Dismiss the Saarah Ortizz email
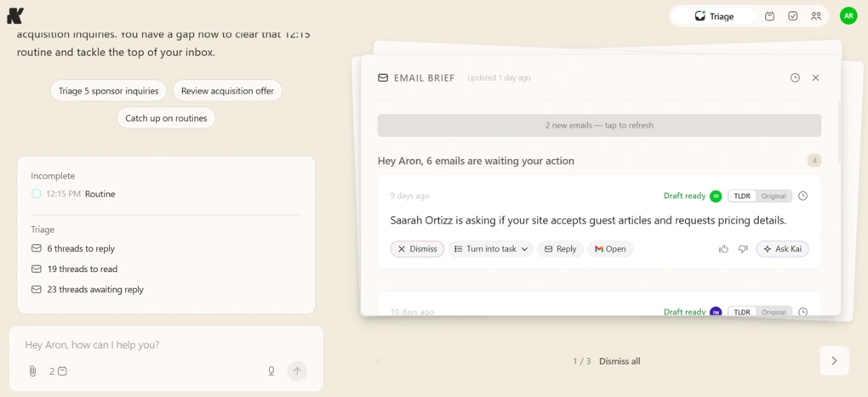 417,249
